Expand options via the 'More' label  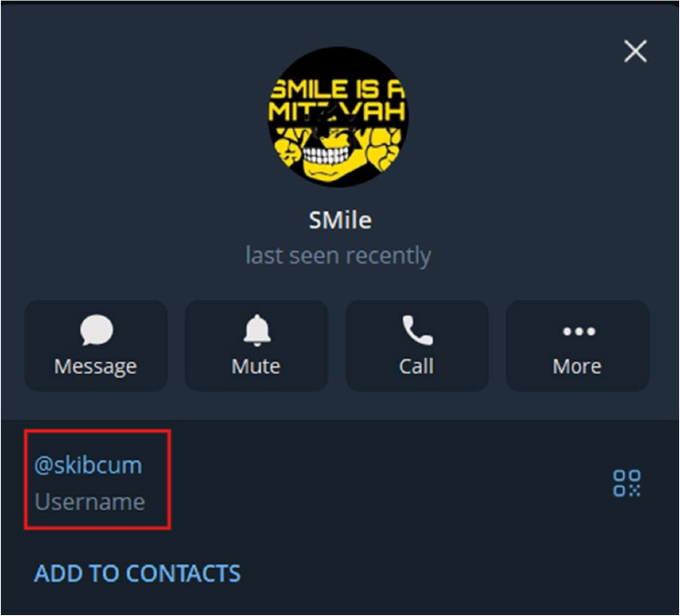click(577, 367)
